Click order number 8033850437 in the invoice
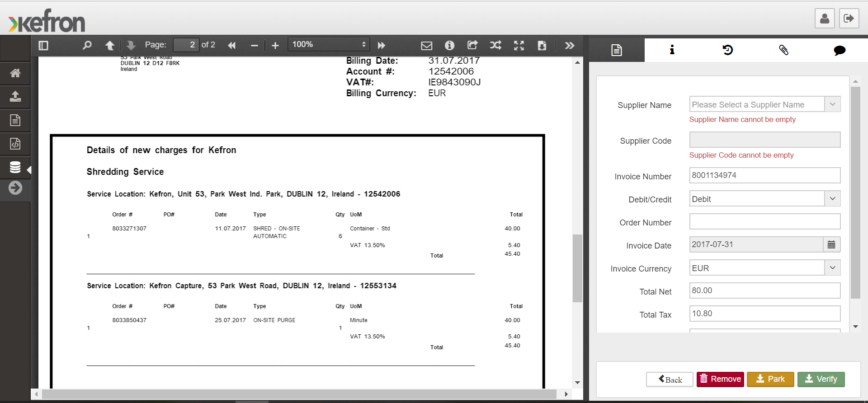Image resolution: width=868 pixels, height=403 pixels. pos(129,320)
